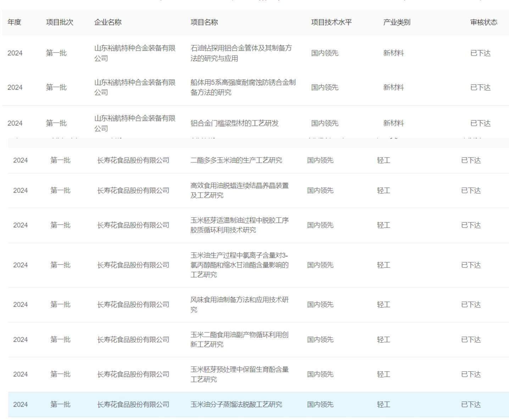The height and width of the screenshot is (420, 509).
Task: Click the 项目批次 column header
Action: 60,22
